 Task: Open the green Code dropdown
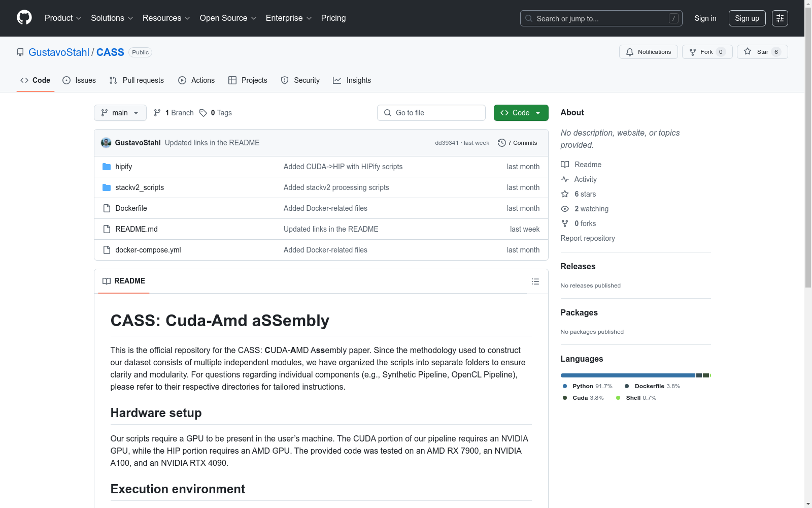(521, 113)
